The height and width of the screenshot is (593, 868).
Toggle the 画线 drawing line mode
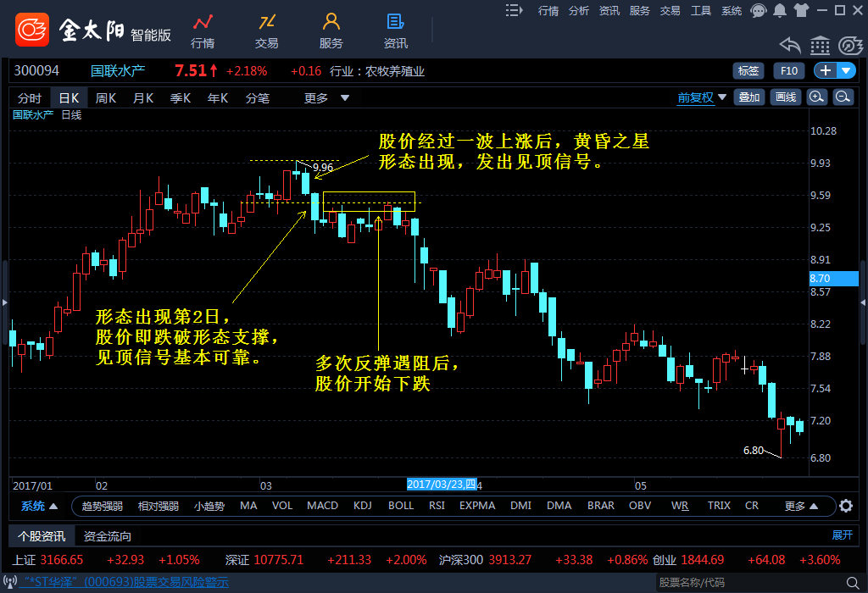786,97
